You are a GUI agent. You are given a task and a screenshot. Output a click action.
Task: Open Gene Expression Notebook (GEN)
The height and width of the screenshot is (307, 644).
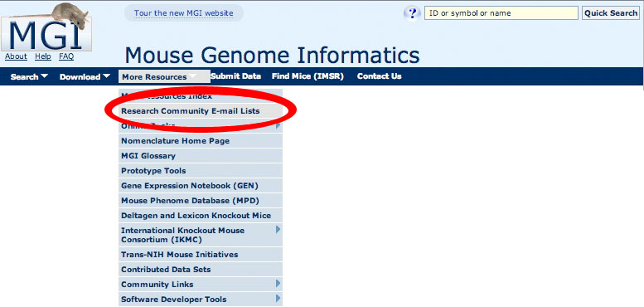click(201, 186)
